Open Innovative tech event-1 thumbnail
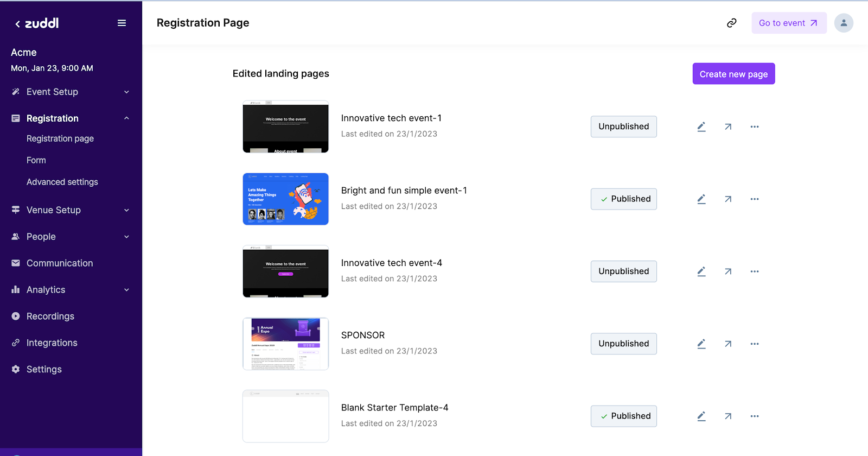This screenshot has height=456, width=868. (x=286, y=126)
